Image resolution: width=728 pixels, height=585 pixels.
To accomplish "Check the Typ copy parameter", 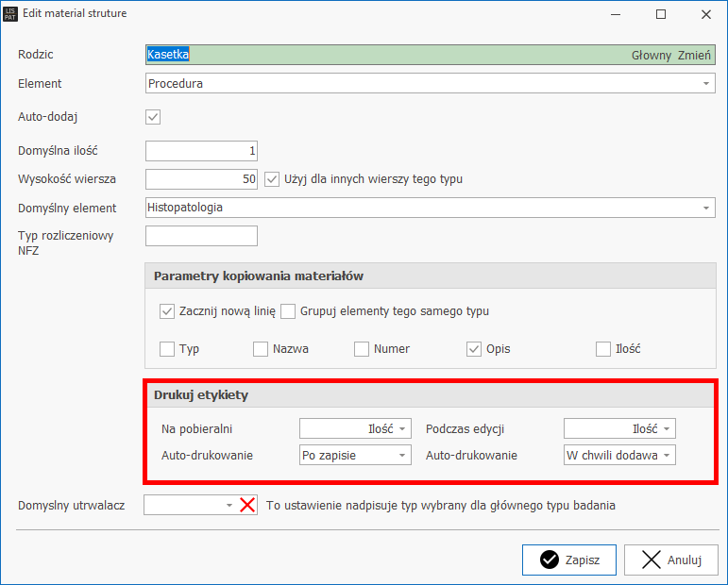I will (x=167, y=349).
